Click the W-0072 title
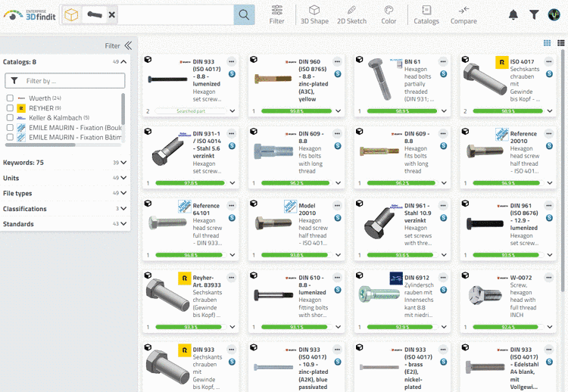 (521, 278)
